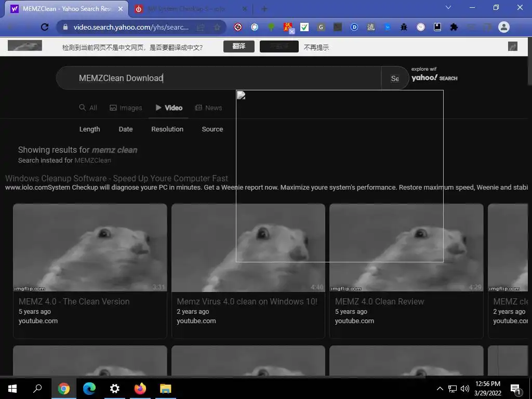Open the white circle W extension
Viewport: 532px width, 399px height.
click(421, 27)
